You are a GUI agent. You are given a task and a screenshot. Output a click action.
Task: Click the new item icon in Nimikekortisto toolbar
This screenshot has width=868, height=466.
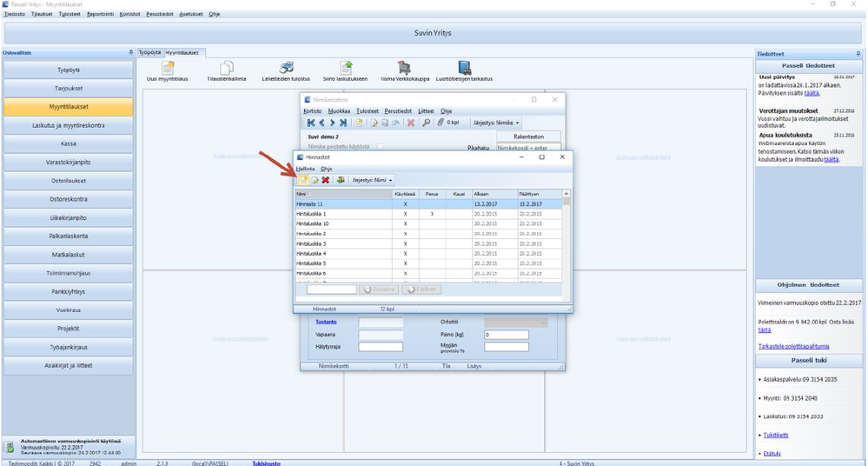[x=359, y=123]
